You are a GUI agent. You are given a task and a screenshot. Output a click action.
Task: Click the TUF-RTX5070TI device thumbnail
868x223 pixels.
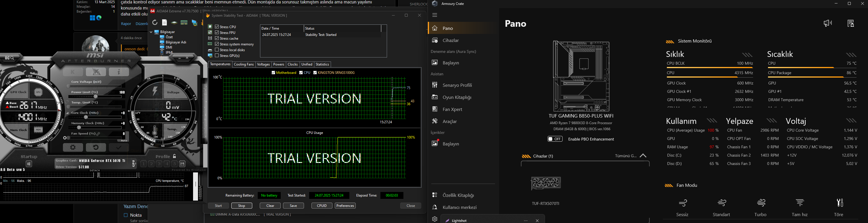pos(546,183)
